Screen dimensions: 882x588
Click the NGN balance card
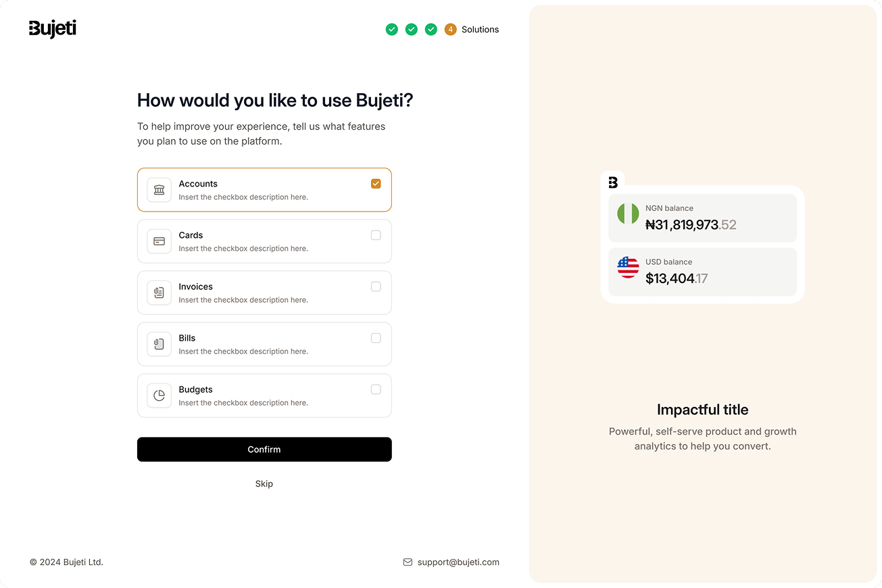[x=702, y=218]
